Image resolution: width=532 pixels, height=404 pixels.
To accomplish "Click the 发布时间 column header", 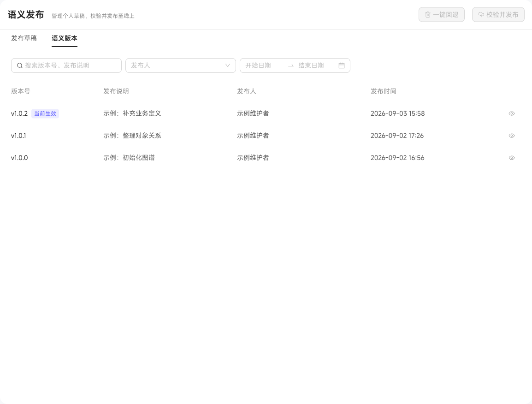I will click(384, 91).
